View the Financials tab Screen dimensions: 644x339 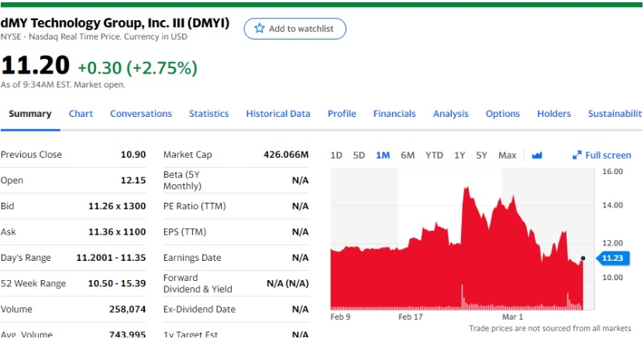click(394, 114)
